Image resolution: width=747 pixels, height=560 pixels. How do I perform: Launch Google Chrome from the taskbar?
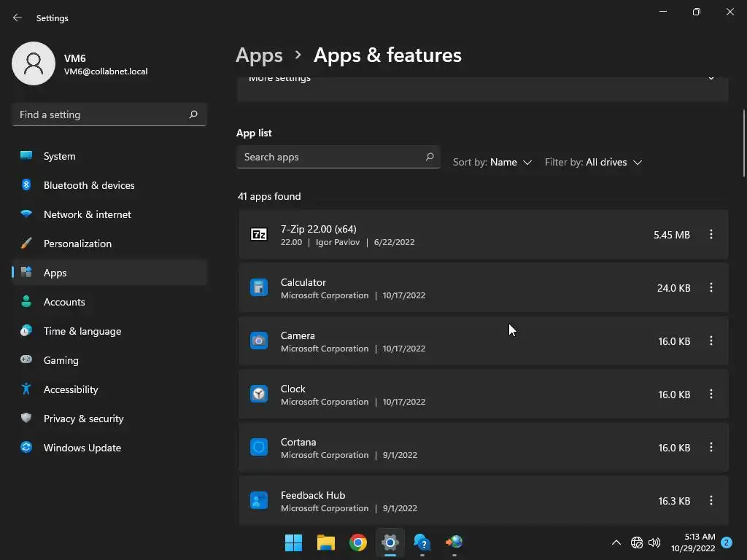tap(357, 542)
